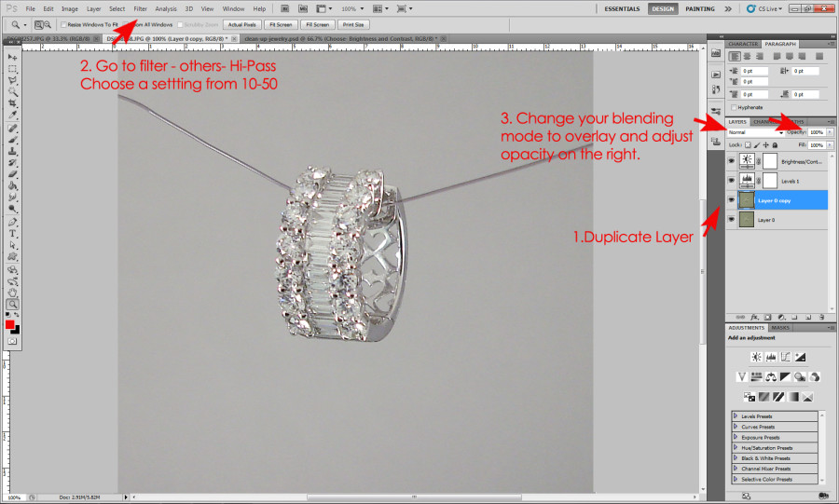Select the Layer 0 thumbnail
Screen dimensions: 839x504
click(746, 219)
